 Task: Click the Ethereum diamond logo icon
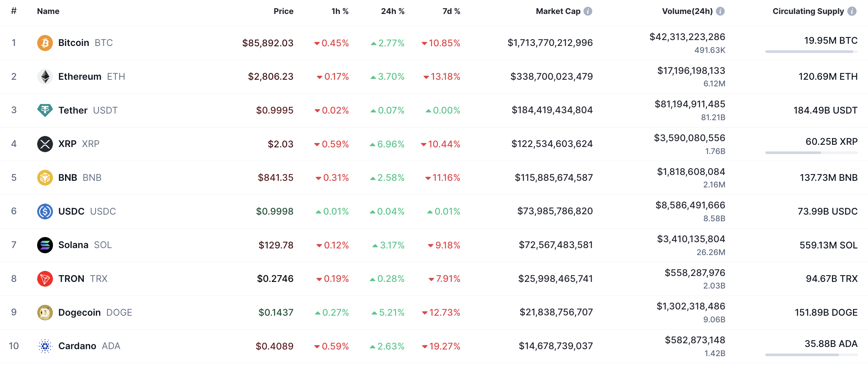45,76
